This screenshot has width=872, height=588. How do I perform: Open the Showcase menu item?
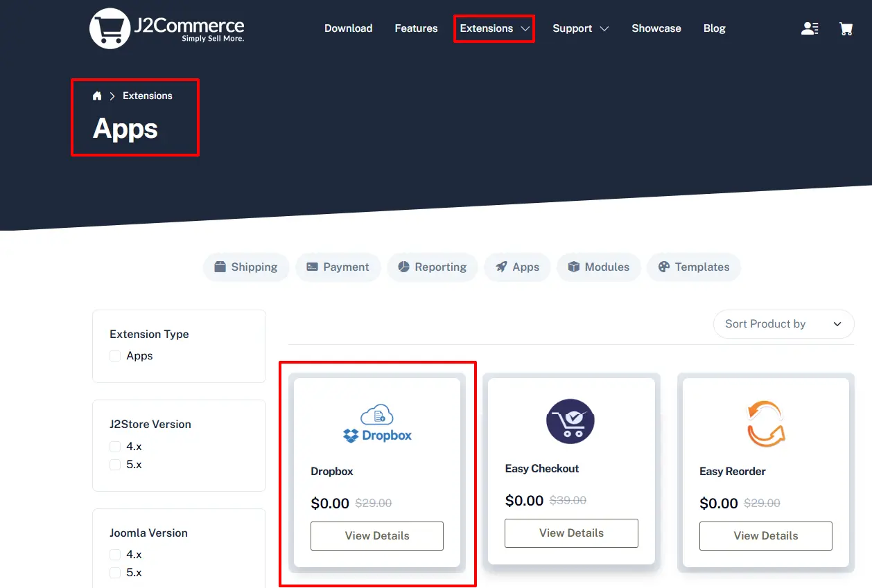(x=656, y=28)
